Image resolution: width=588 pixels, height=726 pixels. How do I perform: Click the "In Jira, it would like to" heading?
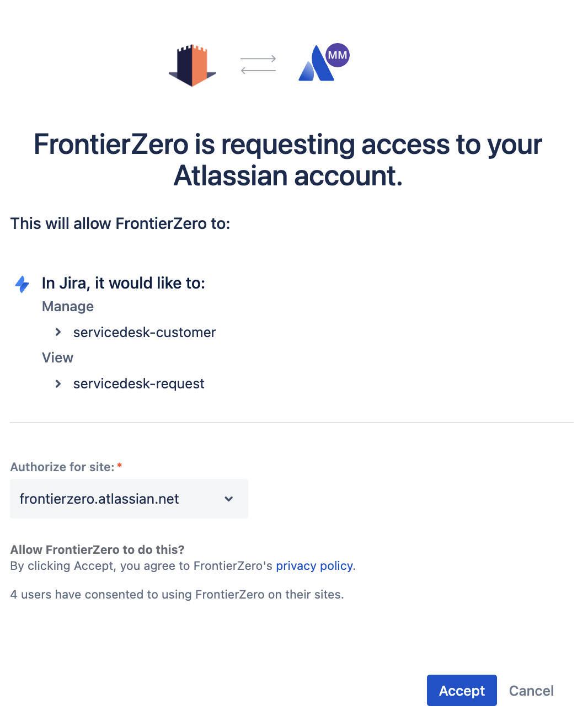pyautogui.click(x=124, y=283)
